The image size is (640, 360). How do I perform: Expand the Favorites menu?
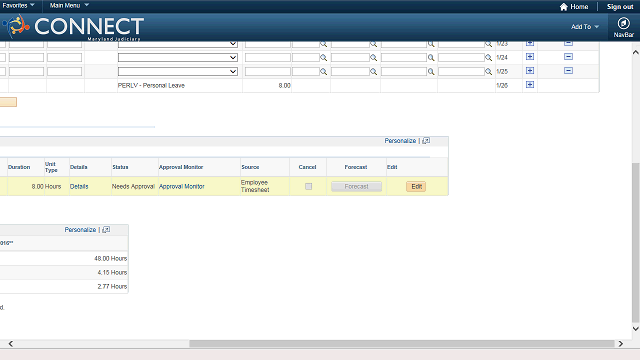pos(18,5)
